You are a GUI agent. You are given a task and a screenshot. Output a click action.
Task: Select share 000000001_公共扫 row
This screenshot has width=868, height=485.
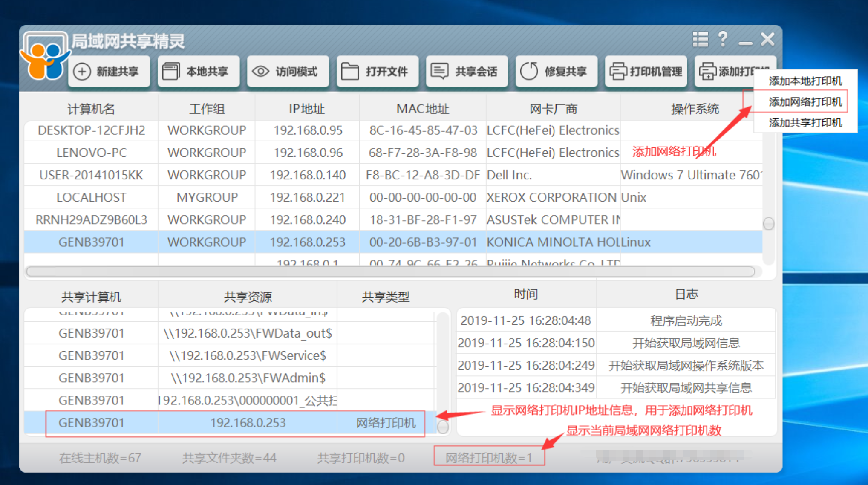[230, 400]
